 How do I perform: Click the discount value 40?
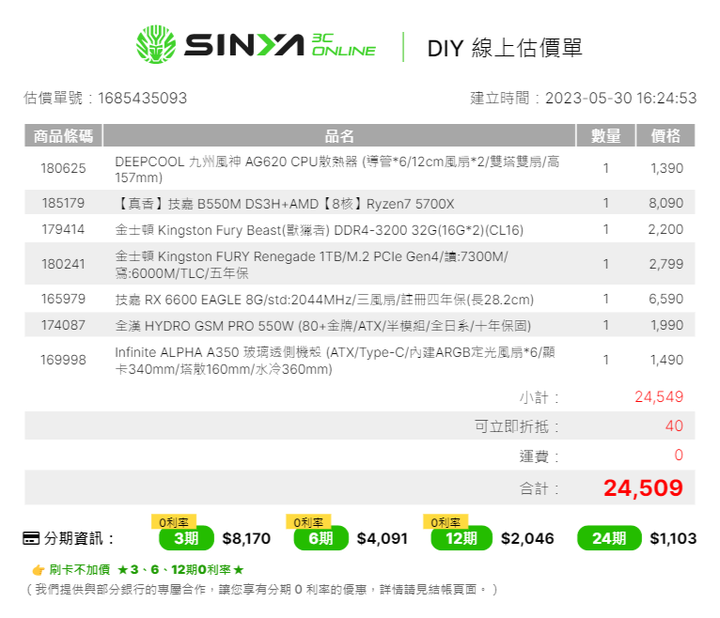point(674,426)
